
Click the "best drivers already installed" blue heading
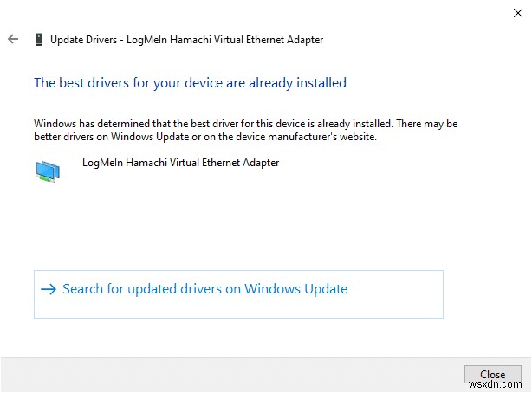click(190, 83)
